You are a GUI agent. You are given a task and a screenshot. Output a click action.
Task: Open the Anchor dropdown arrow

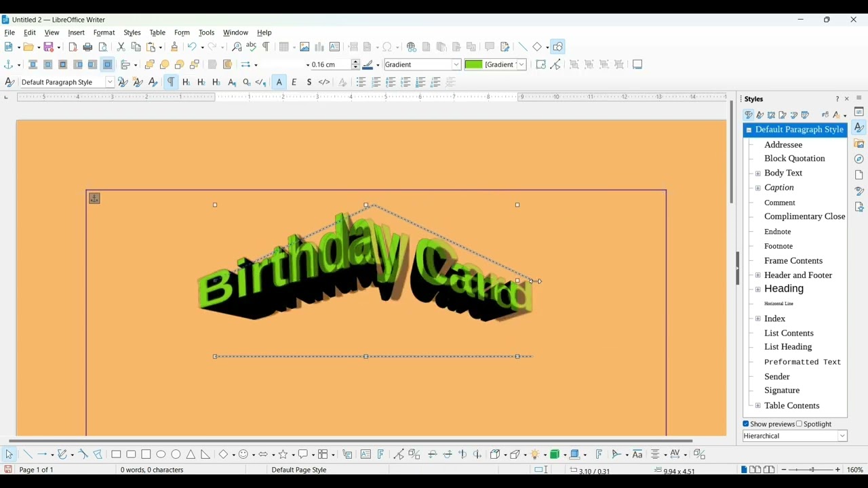click(18, 65)
